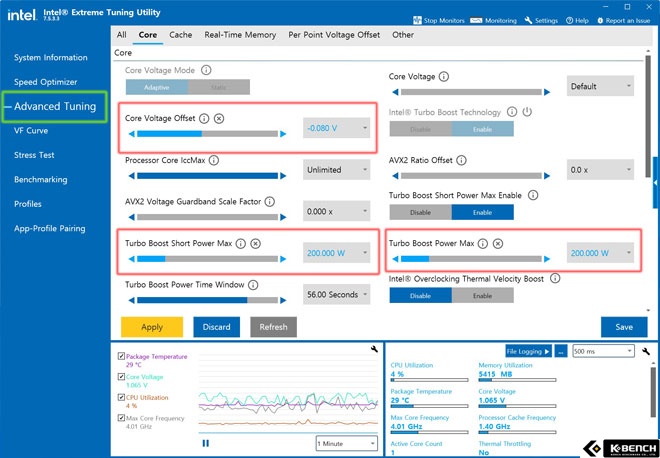Reset Core Voltage Offset with X icon
This screenshot has height=458, width=660.
tap(219, 118)
